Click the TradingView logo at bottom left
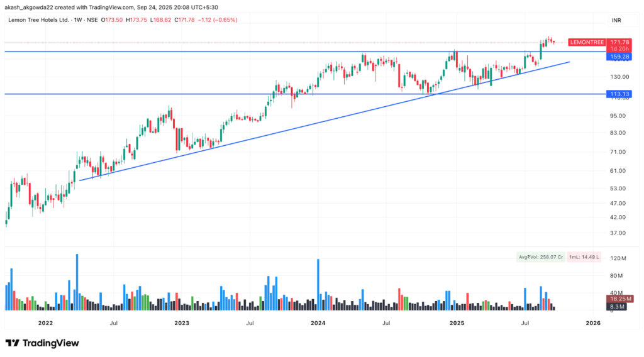644x357 pixels. click(x=42, y=343)
